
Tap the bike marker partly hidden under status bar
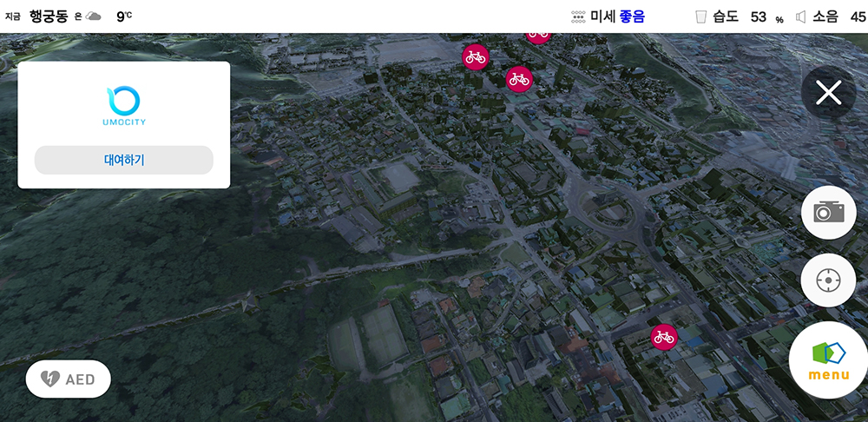click(538, 35)
